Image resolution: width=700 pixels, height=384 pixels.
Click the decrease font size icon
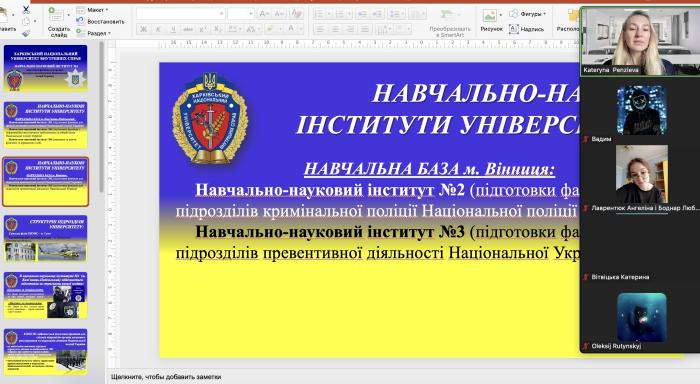pos(279,14)
